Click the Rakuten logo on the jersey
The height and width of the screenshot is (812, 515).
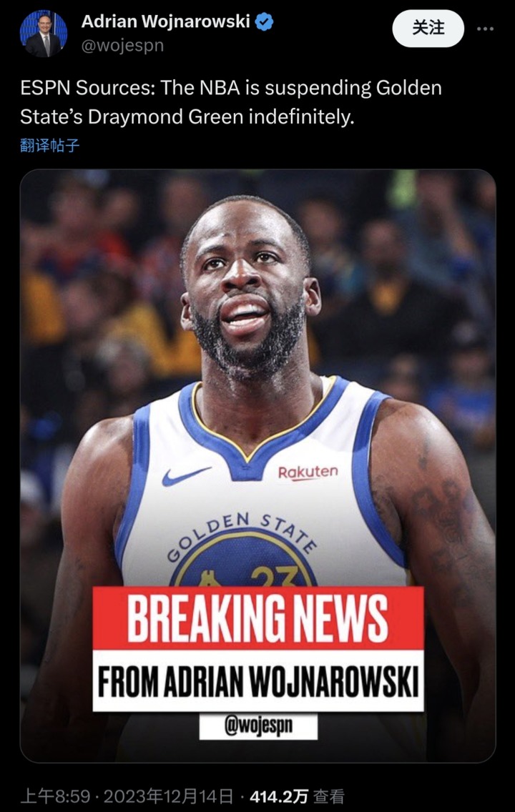coord(308,472)
